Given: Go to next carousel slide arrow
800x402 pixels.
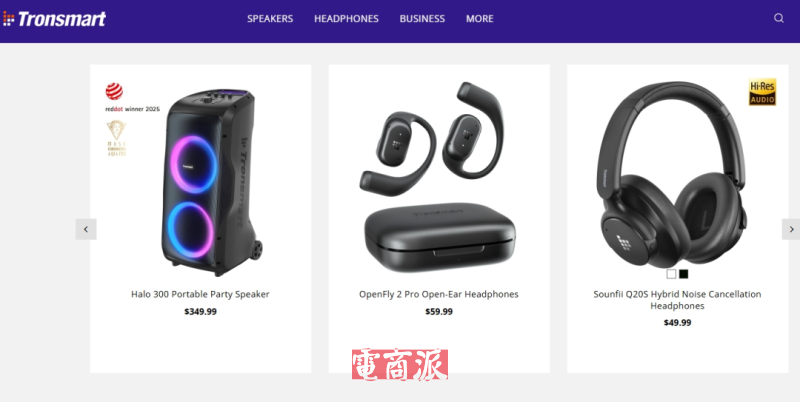Looking at the screenshot, I should click(x=791, y=229).
